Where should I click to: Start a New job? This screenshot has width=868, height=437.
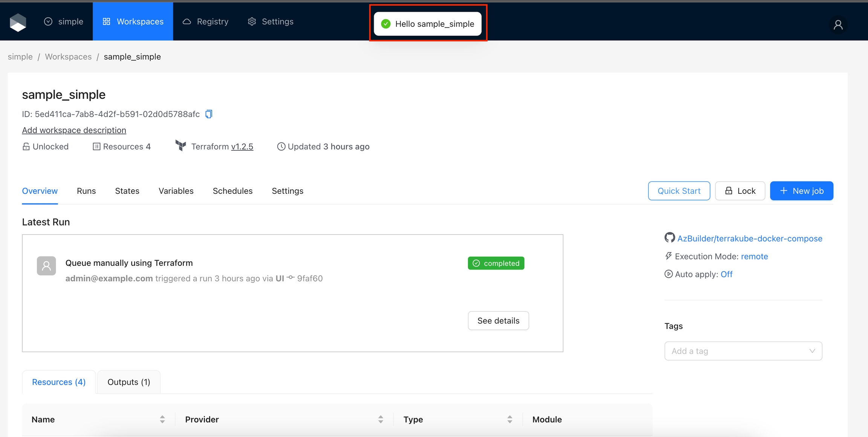point(801,191)
